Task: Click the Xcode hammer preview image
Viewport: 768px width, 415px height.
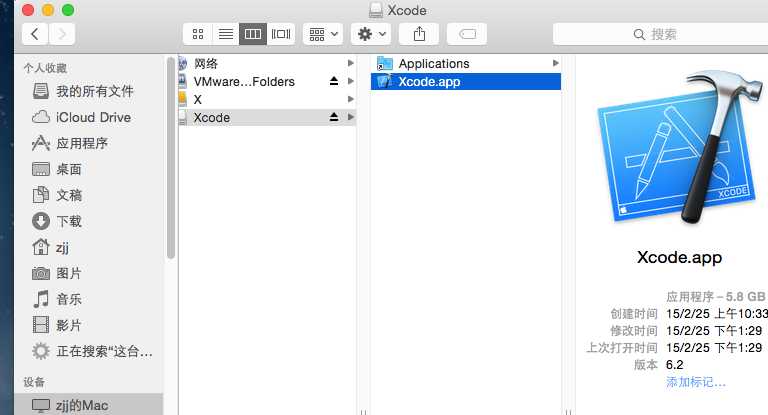Action: click(x=680, y=147)
